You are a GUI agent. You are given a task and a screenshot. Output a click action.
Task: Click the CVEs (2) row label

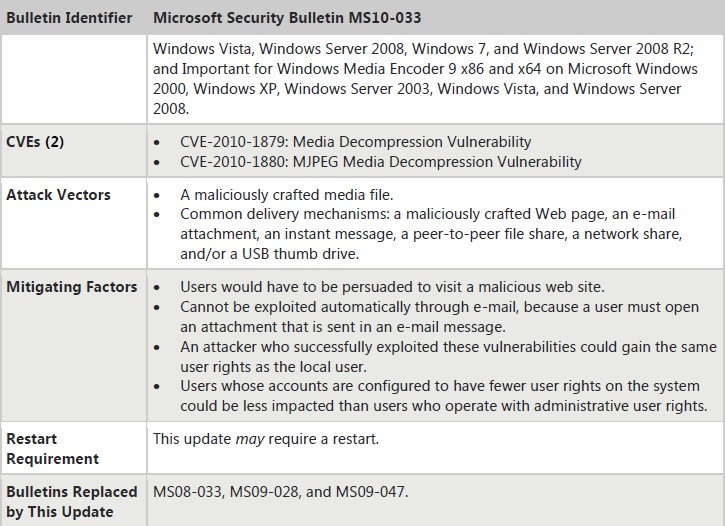point(35,141)
